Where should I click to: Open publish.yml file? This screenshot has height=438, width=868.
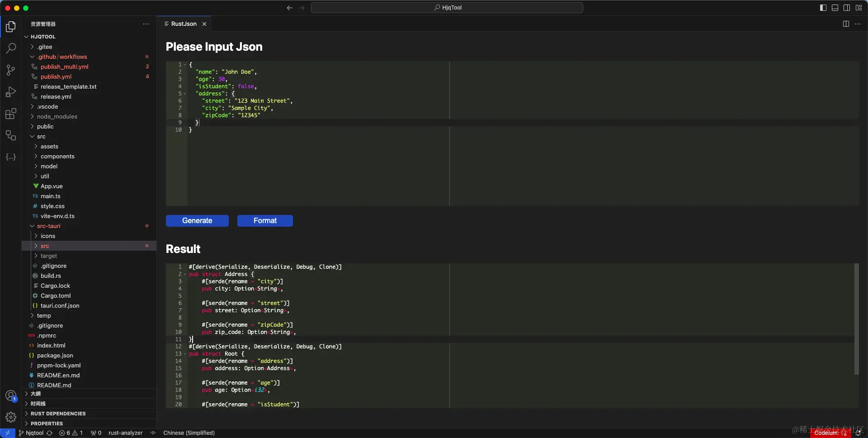click(x=89, y=76)
